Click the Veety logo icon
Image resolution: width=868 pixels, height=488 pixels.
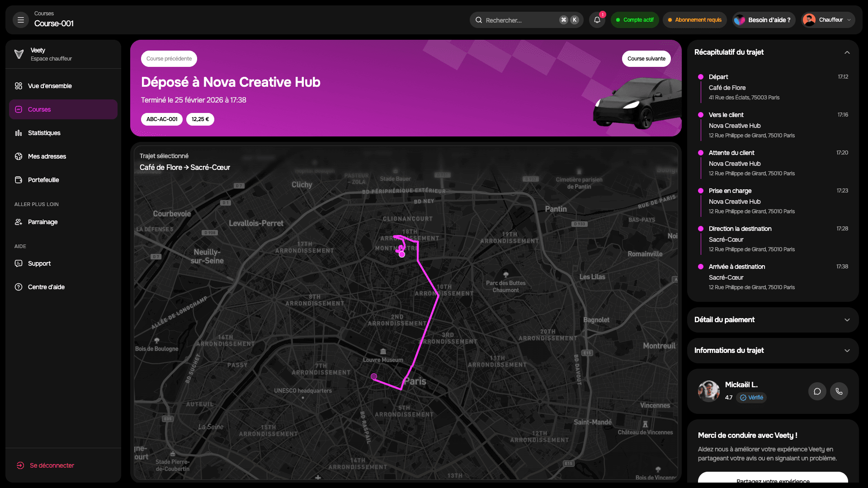click(x=19, y=54)
